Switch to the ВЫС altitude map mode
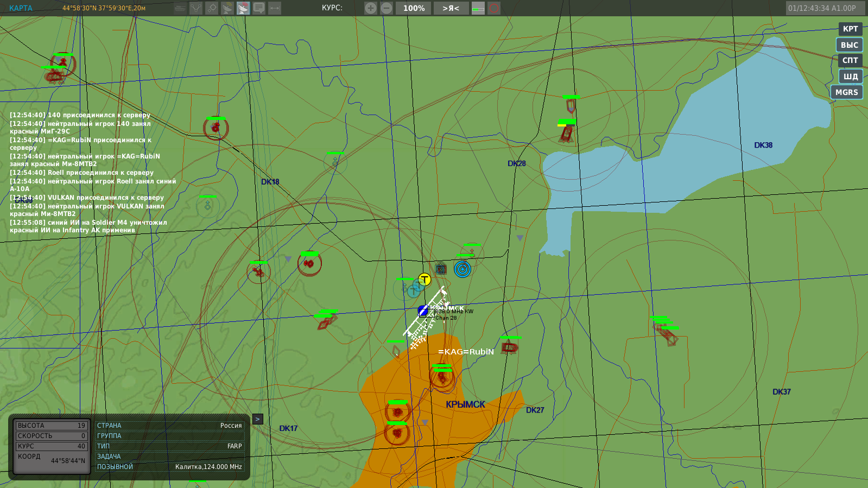 click(850, 45)
